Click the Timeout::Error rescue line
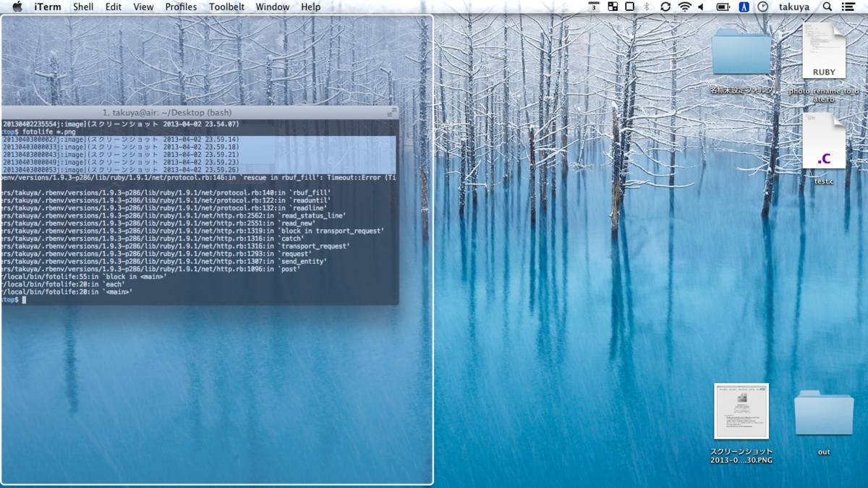868x488 pixels. click(x=199, y=177)
